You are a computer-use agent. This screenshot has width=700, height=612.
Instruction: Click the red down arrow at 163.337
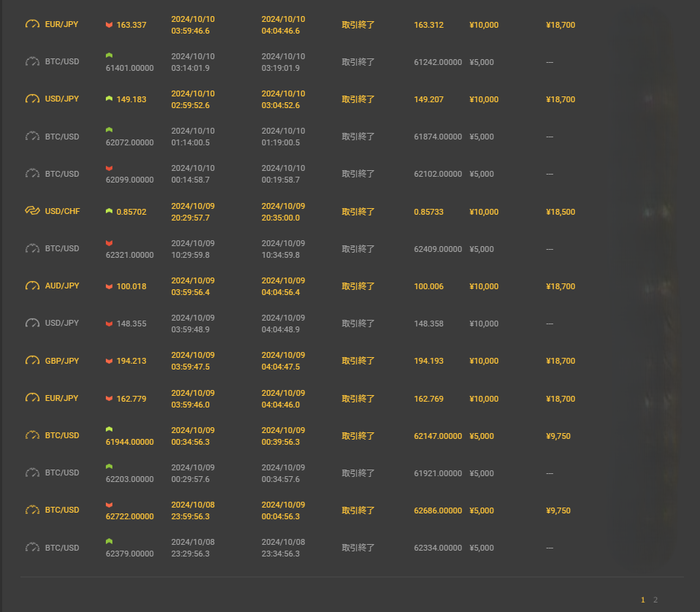point(109,25)
